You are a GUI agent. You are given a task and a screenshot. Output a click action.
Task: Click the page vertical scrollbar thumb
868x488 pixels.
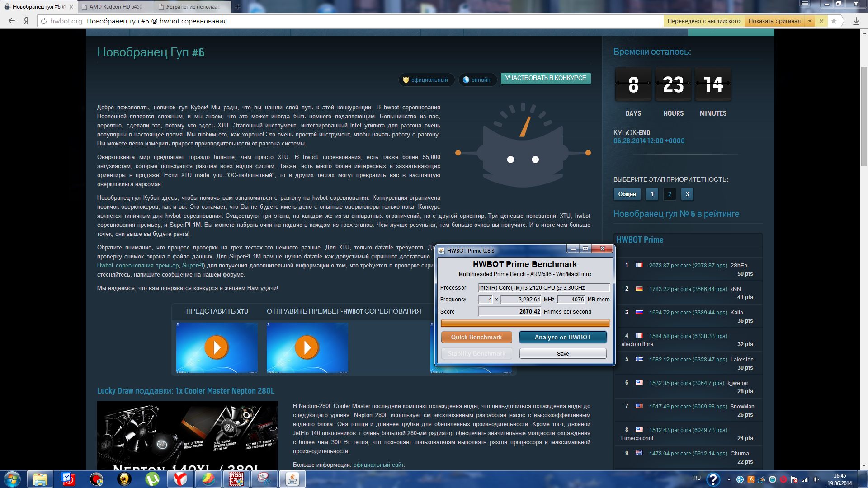[864, 117]
